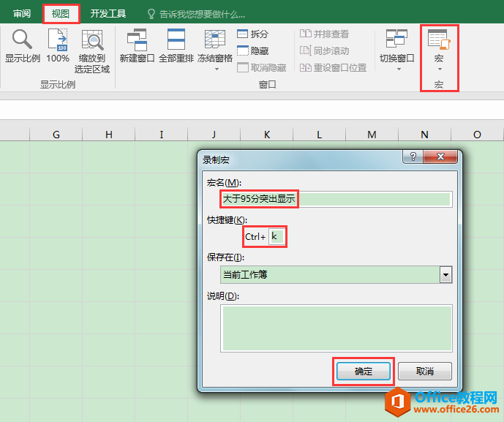
Task: Click the Macros (宏) icon
Action: (x=439, y=39)
